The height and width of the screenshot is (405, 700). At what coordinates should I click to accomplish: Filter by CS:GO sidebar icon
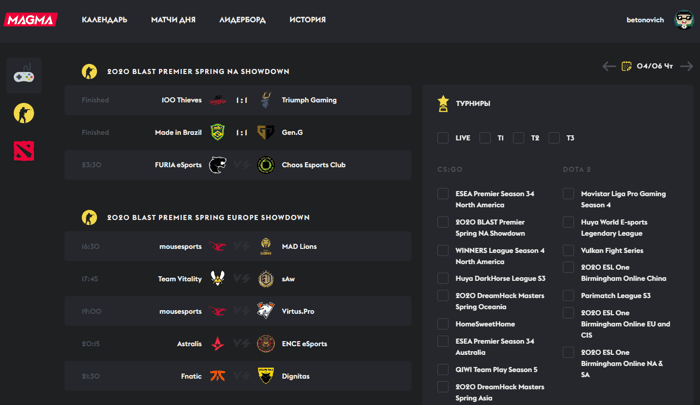[x=24, y=113]
